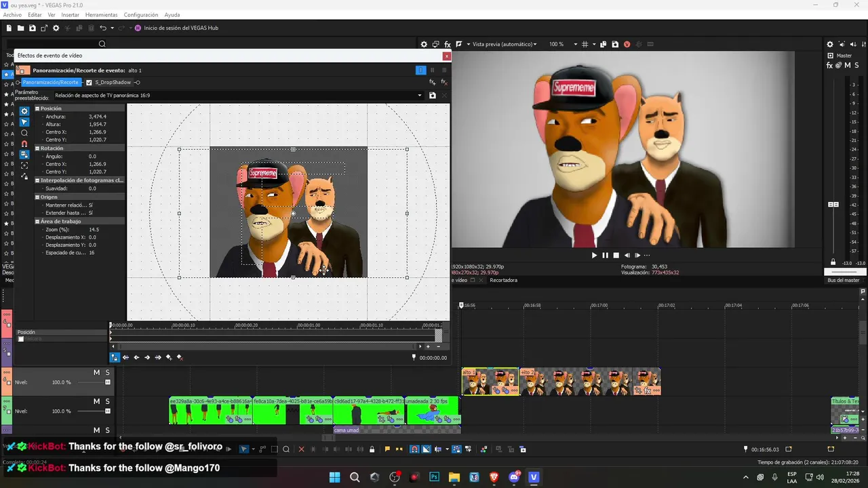Create a new project with toolbar icon
868x488 pixels.
[x=9, y=28]
